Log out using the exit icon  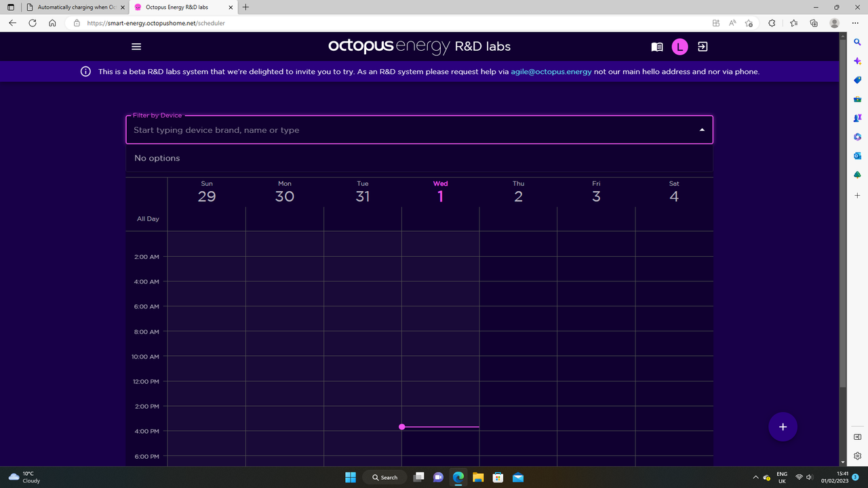[x=703, y=47]
